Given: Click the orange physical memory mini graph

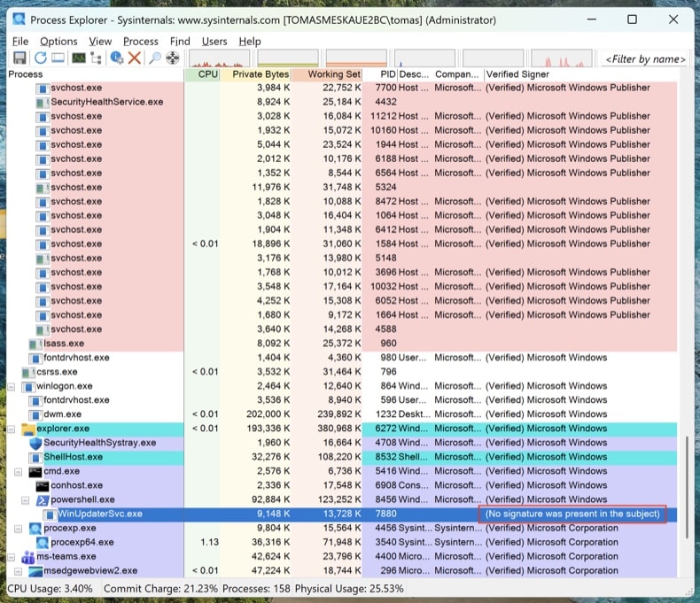Looking at the screenshot, I should tap(356, 58).
